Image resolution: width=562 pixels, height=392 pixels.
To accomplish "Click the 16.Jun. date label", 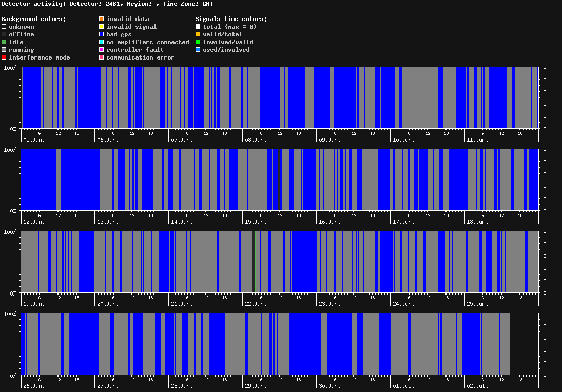I will [330, 222].
